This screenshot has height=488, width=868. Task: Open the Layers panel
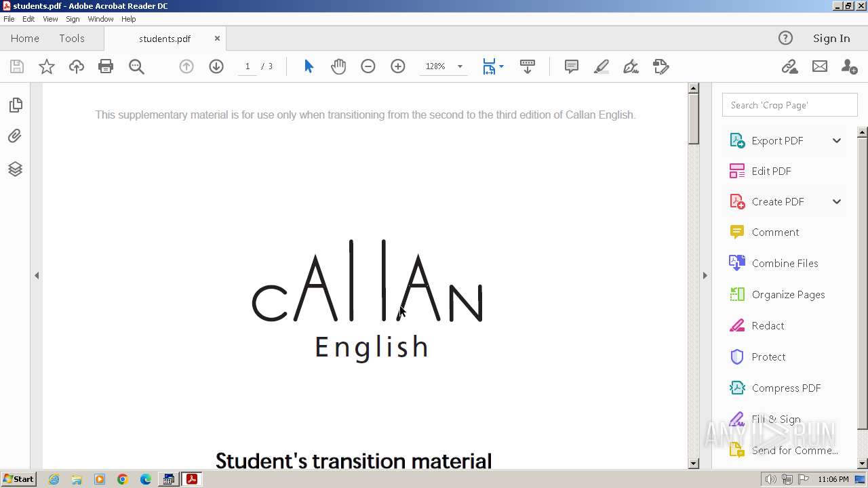tap(15, 169)
